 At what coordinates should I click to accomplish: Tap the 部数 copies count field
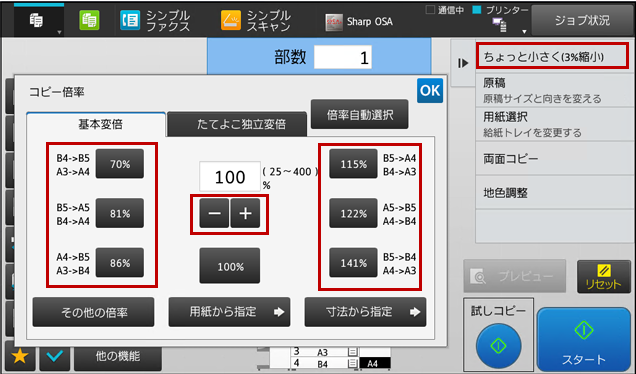tap(343, 57)
